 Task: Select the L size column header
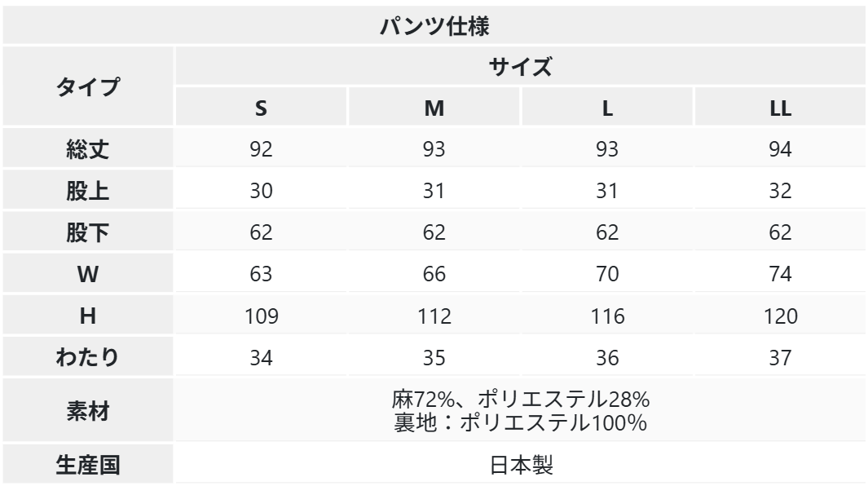point(607,108)
